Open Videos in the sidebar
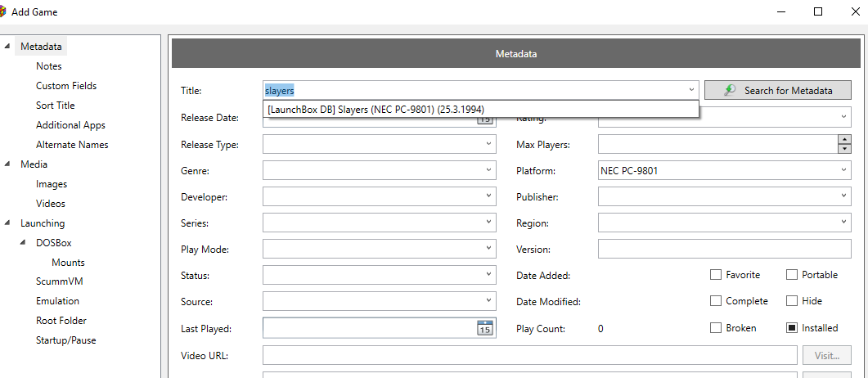 (x=51, y=204)
